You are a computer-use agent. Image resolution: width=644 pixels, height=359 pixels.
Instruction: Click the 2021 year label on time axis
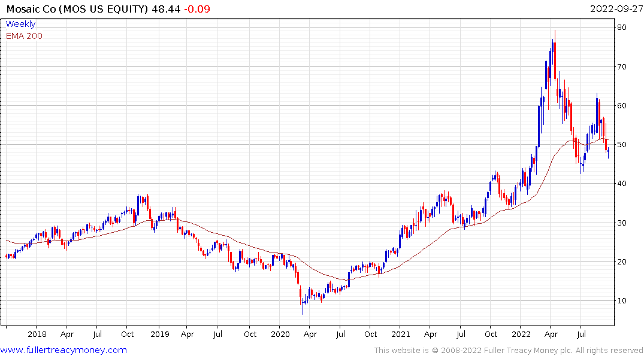pos(401,334)
